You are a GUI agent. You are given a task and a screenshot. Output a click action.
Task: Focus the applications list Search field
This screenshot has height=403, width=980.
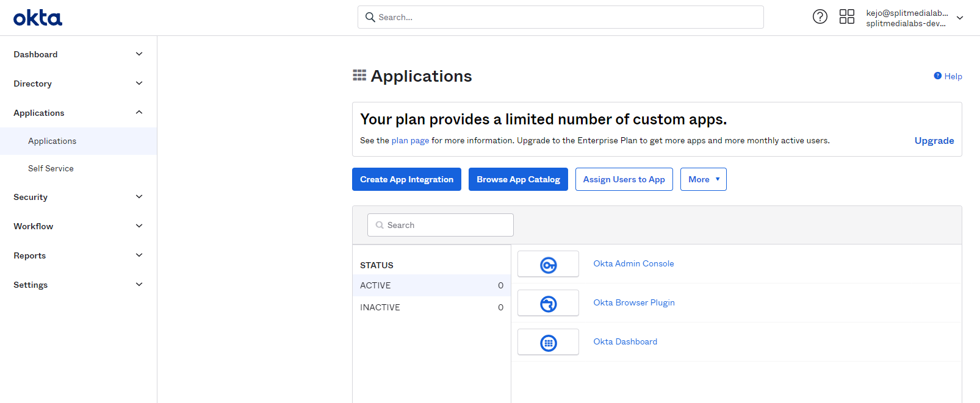point(440,225)
